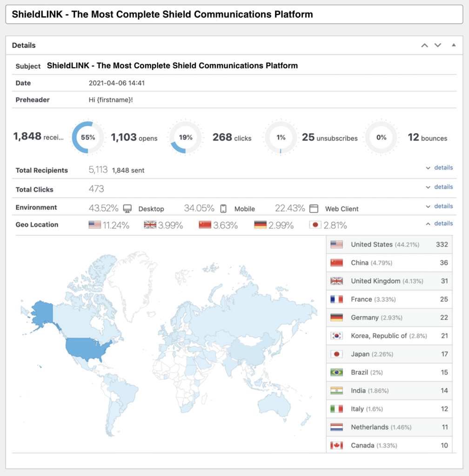Expand Environment details

[x=440, y=206]
